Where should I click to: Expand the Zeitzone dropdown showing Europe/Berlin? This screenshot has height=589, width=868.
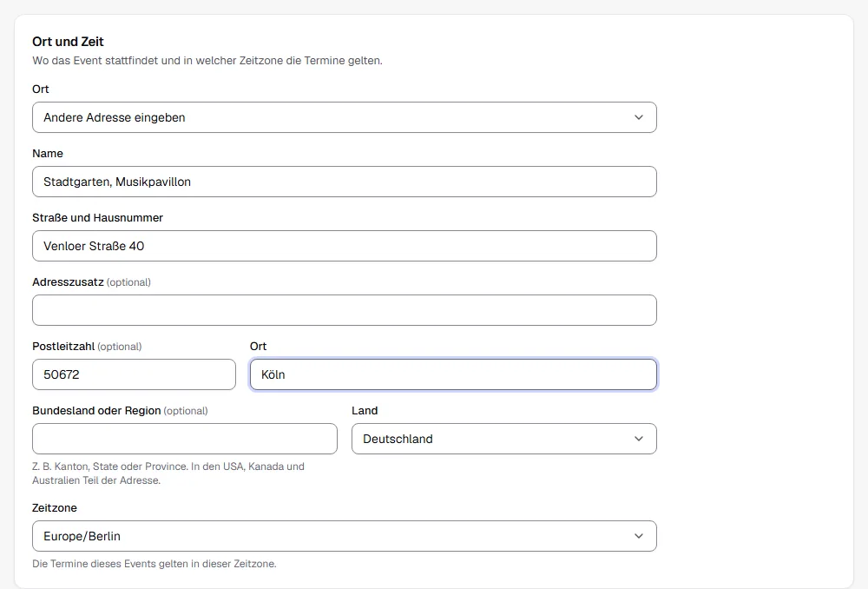click(x=345, y=536)
